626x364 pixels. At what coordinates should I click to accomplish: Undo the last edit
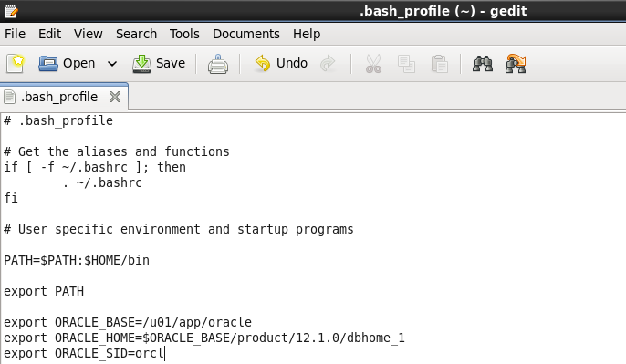click(281, 64)
